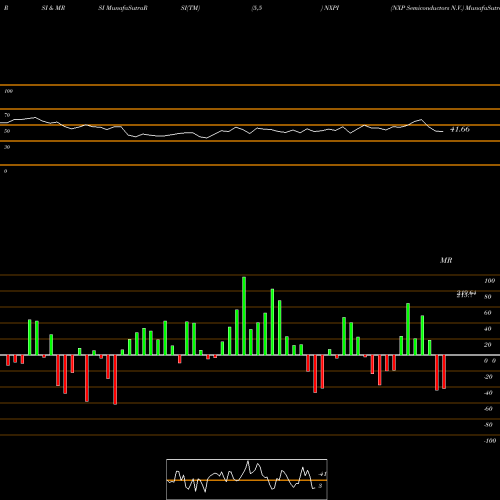Screen dimensions: 500x500
Task: Click the 100 label on the RSI axis
Action: 8,91
